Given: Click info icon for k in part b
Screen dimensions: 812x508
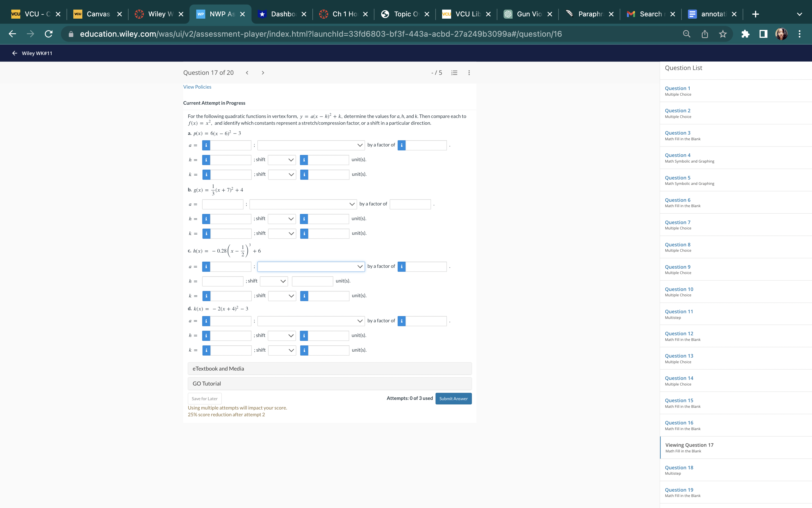Looking at the screenshot, I should click(x=206, y=233).
